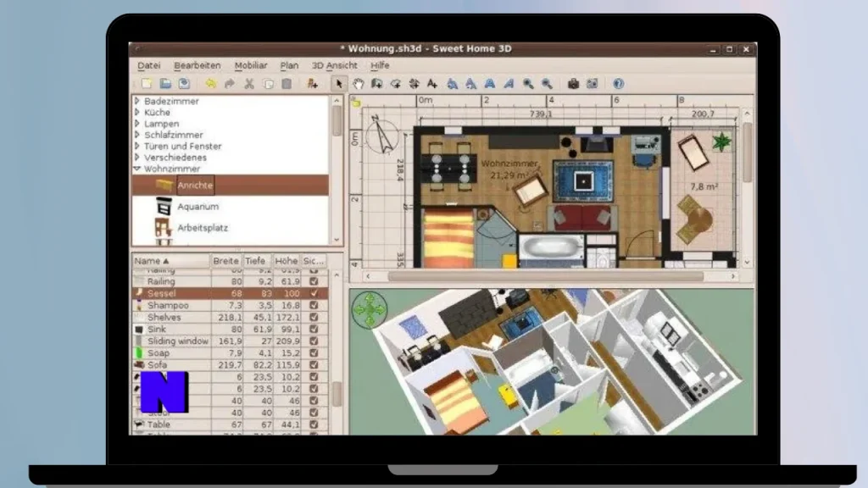
Task: Open the 3D Ansicht menu
Action: tap(334, 65)
